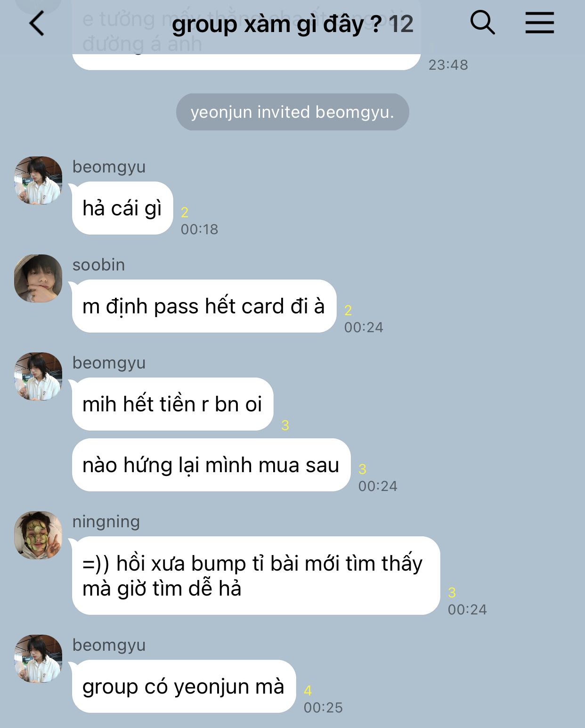Open the hamburger menu

(539, 23)
